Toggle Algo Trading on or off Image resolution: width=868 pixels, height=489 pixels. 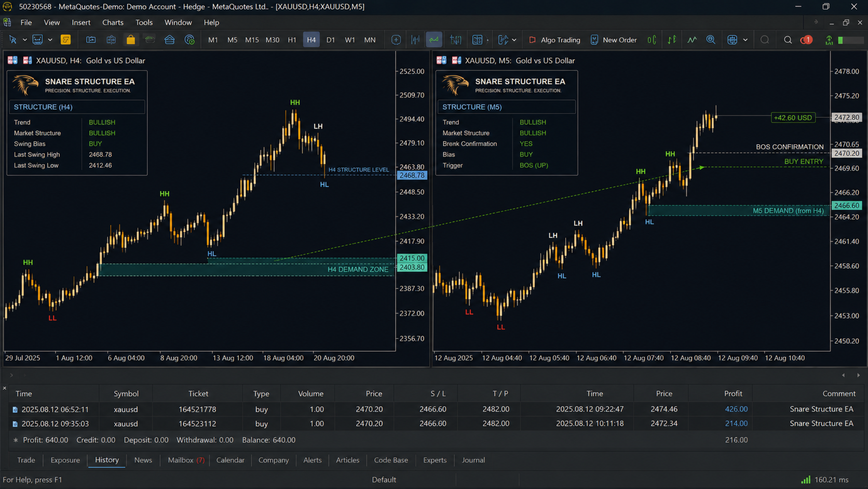(554, 39)
